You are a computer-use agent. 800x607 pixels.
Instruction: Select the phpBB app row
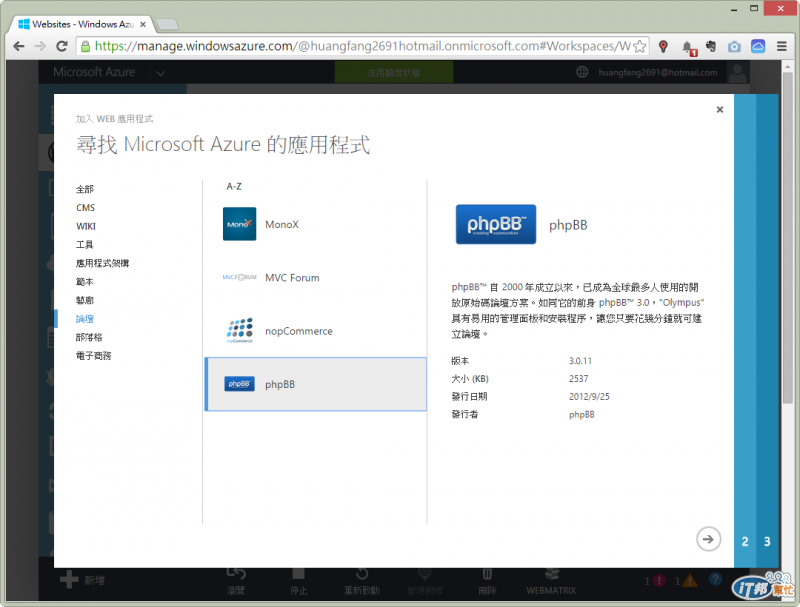(x=315, y=384)
